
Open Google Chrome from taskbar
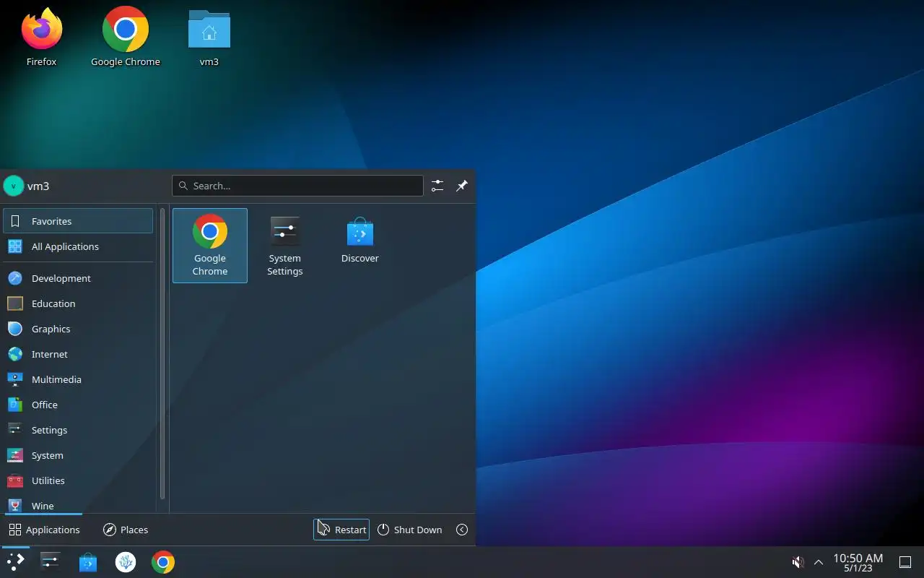coord(163,562)
